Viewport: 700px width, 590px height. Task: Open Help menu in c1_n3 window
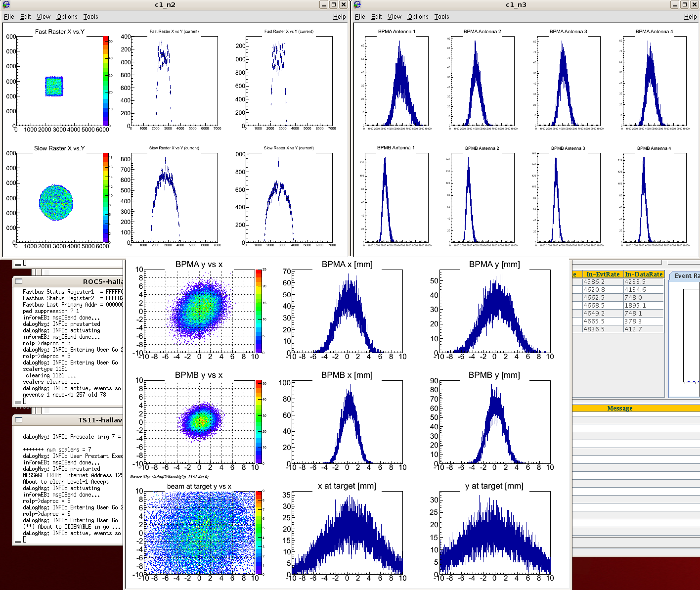point(691,16)
